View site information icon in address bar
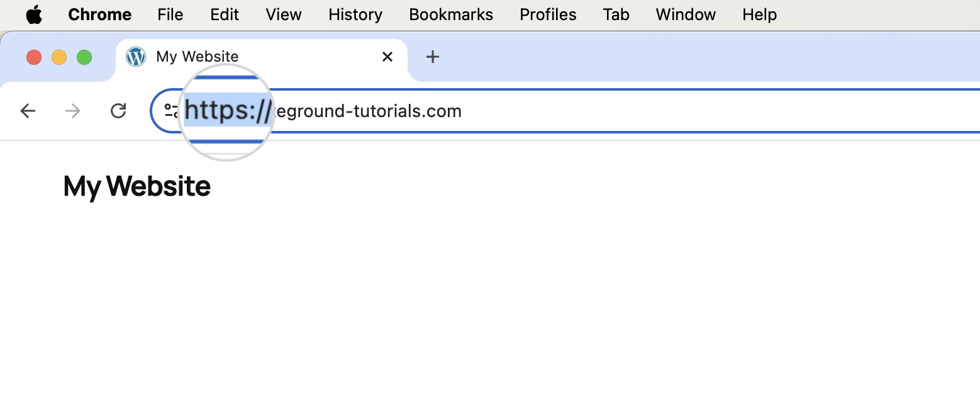980x413 pixels. click(171, 111)
